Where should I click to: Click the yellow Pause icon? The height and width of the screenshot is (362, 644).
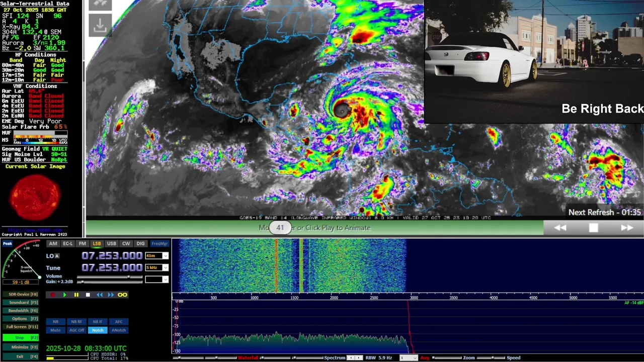click(76, 295)
